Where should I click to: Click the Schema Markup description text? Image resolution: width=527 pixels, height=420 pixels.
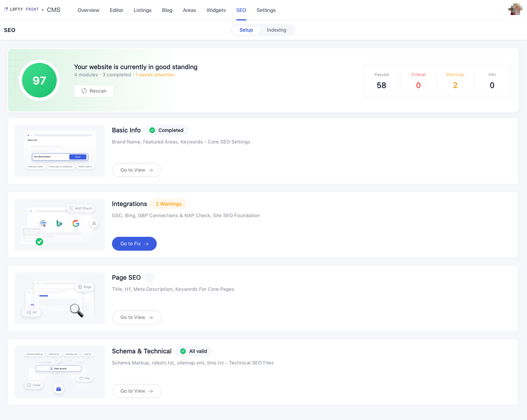coord(193,363)
